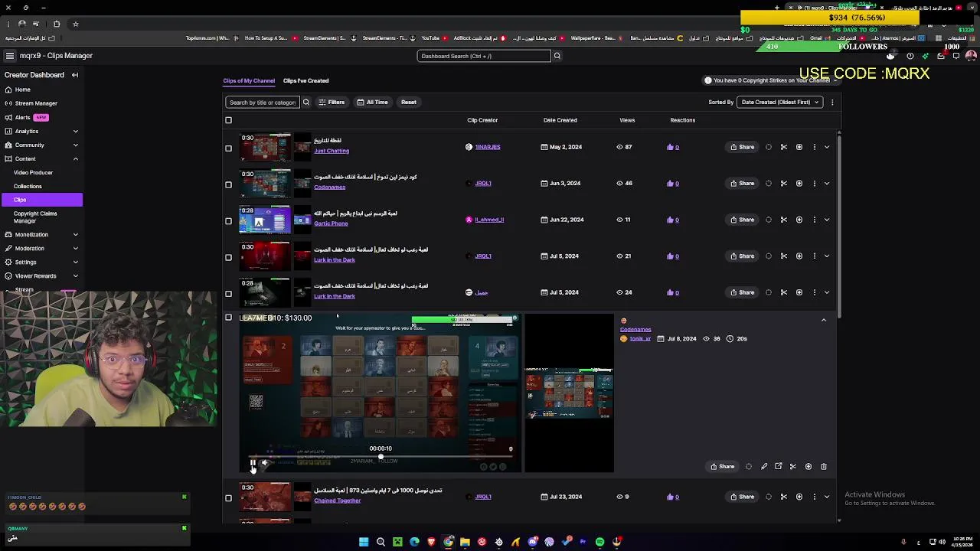Viewport: 980px width, 551px height.
Task: Open scissors edit icon for Jun 3, 2024 clip
Action: pyautogui.click(x=784, y=184)
